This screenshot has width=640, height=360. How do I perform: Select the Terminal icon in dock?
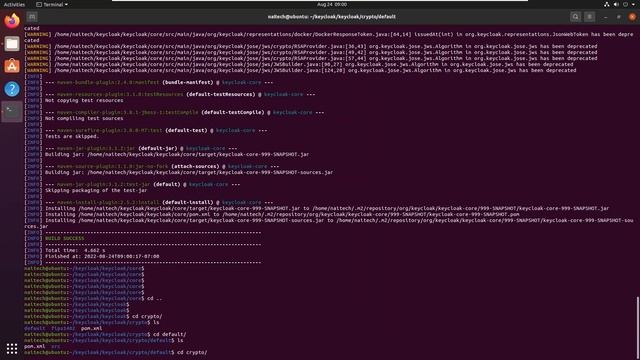point(12,111)
